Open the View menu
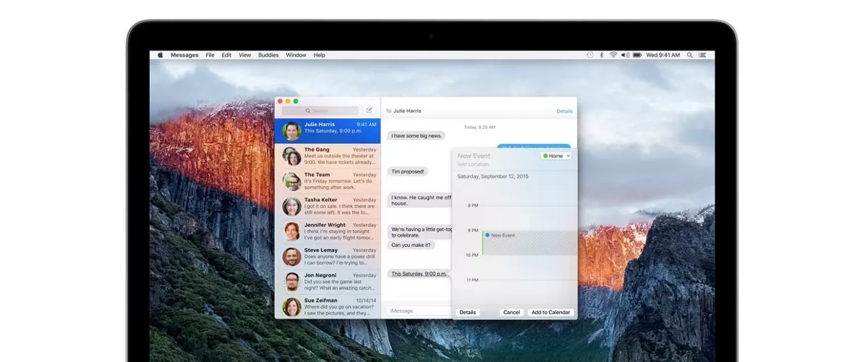Image resolution: width=868 pixels, height=362 pixels. click(x=245, y=55)
